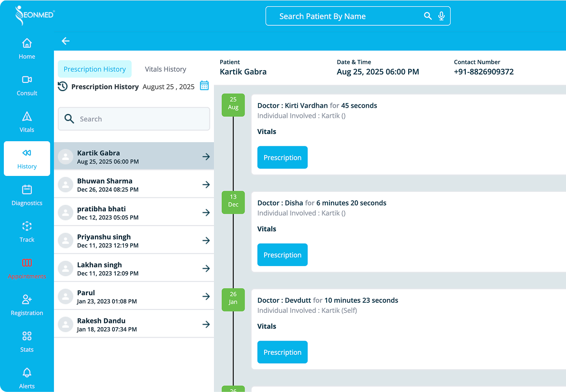Click 'Doctor : Devdutt' heading

tap(284, 300)
